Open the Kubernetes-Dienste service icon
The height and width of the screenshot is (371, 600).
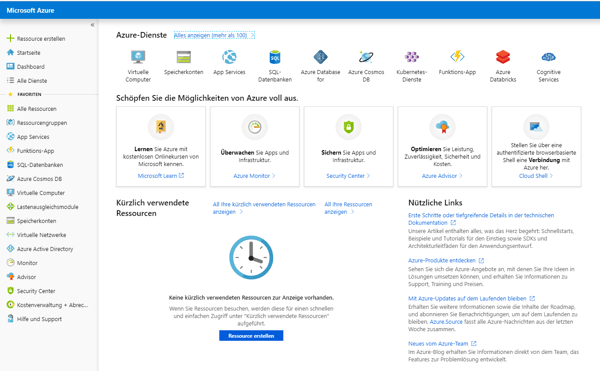412,57
